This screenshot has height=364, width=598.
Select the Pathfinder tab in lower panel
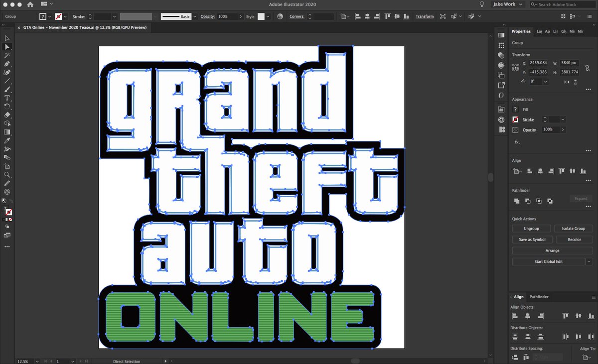coord(539,297)
